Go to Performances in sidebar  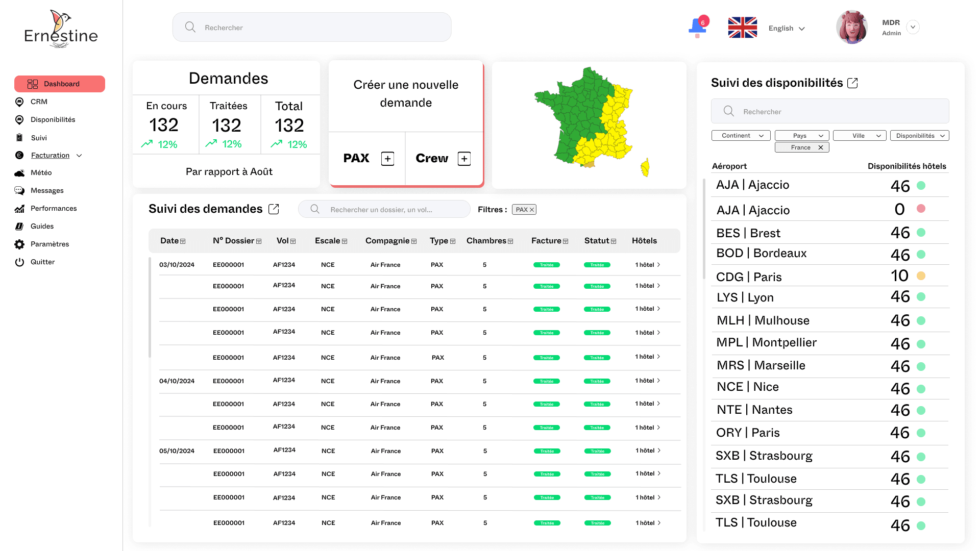pos(53,209)
